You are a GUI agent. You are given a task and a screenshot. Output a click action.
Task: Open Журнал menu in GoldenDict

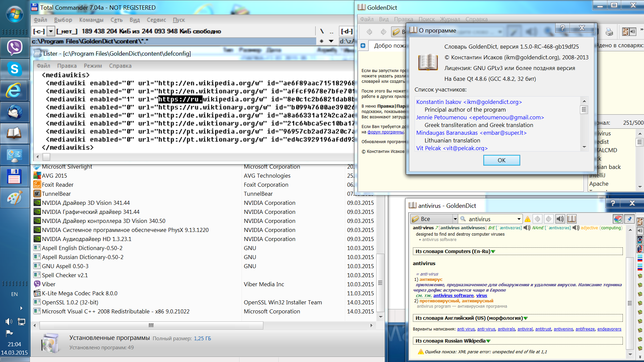click(450, 19)
